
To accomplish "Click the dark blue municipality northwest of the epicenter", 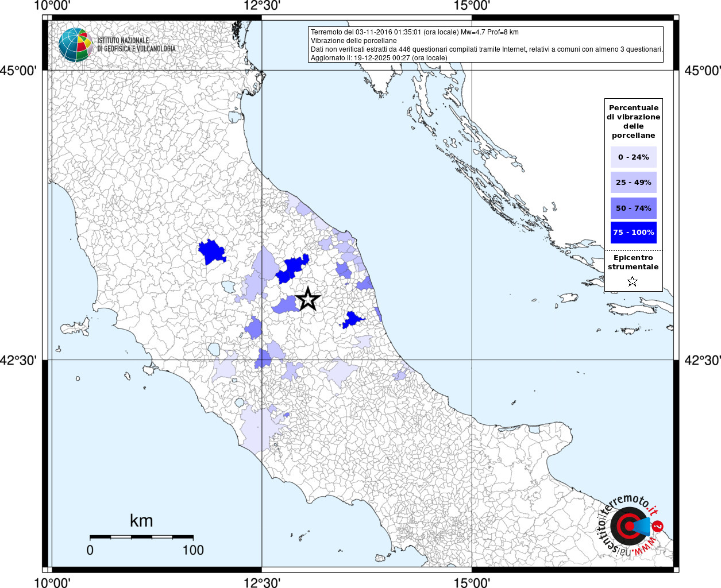I will pyautogui.click(x=293, y=269).
